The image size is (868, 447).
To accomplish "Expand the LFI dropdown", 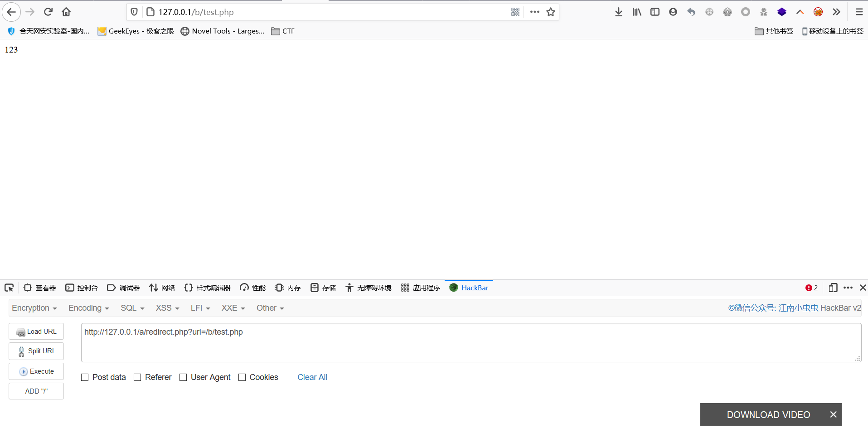I will click(x=200, y=308).
